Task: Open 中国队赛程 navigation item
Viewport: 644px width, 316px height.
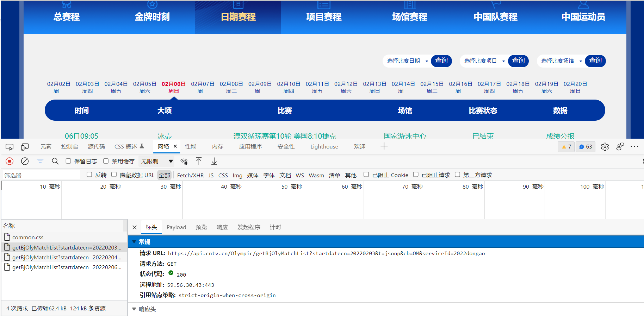Action: point(495,17)
